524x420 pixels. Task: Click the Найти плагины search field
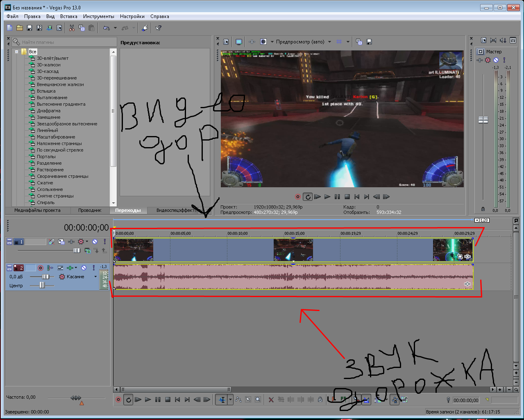(x=64, y=42)
